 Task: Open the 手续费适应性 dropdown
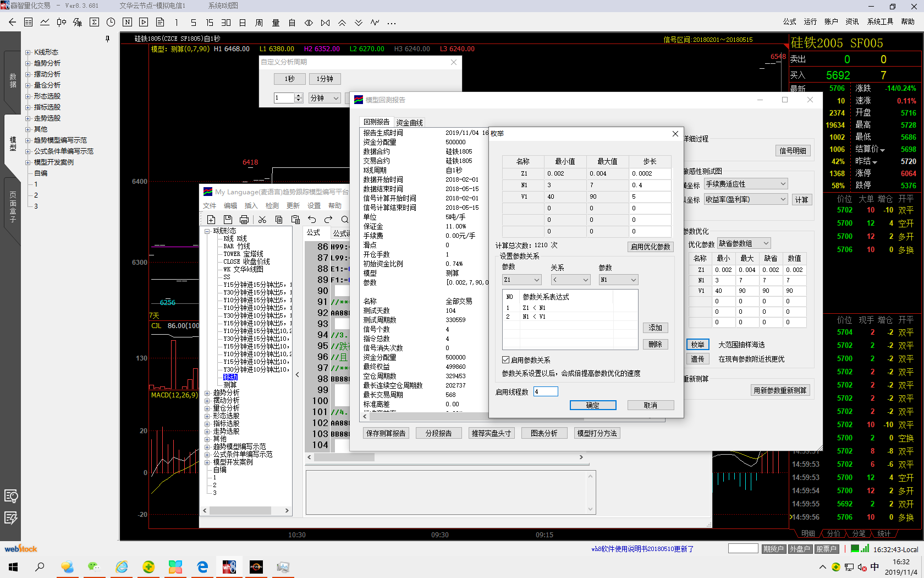(x=746, y=184)
